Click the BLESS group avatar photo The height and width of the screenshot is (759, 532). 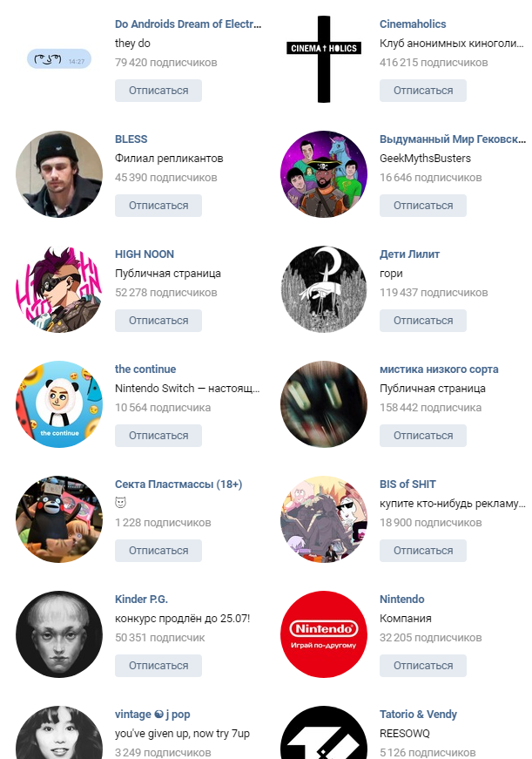tap(59, 174)
